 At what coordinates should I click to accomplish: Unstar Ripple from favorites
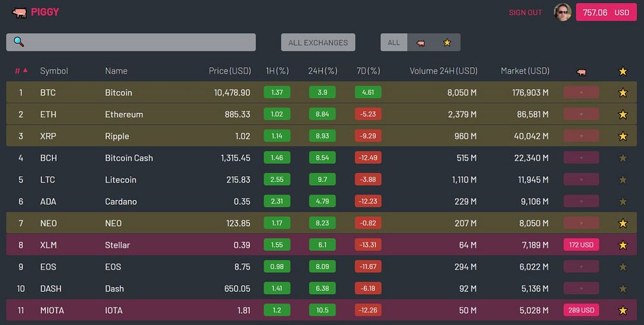coord(623,136)
